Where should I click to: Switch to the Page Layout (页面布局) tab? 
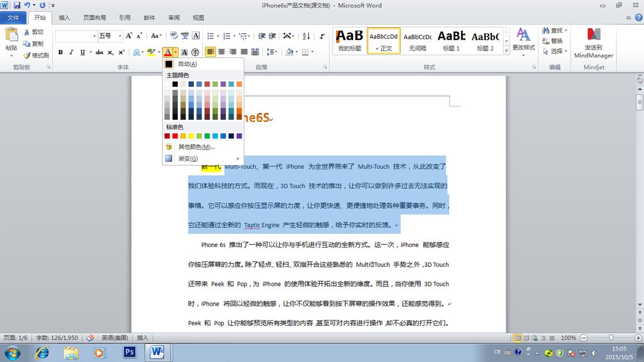pyautogui.click(x=94, y=18)
